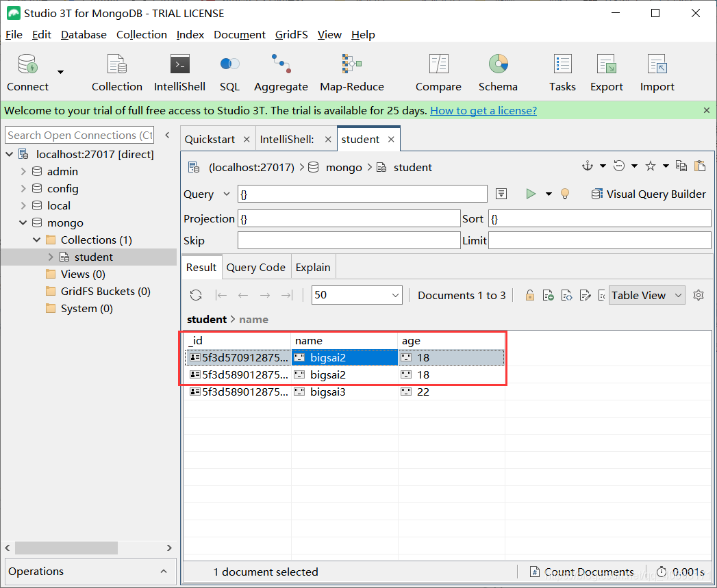Click the Connect database icon
Screen dimensions: 717x588
point(27,64)
